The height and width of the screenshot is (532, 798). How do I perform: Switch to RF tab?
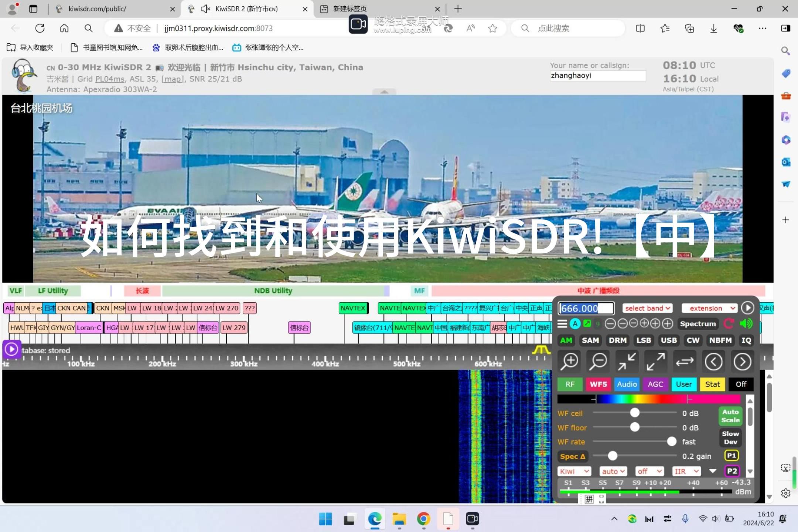point(570,384)
